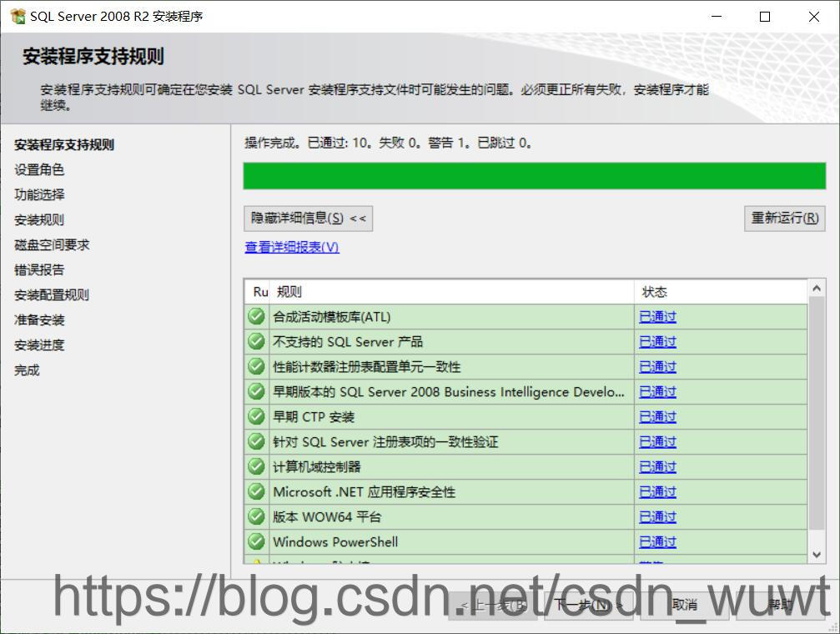Click rules list scrollbar up arrow
Viewport: 840px width, 634px height.
pos(817,289)
